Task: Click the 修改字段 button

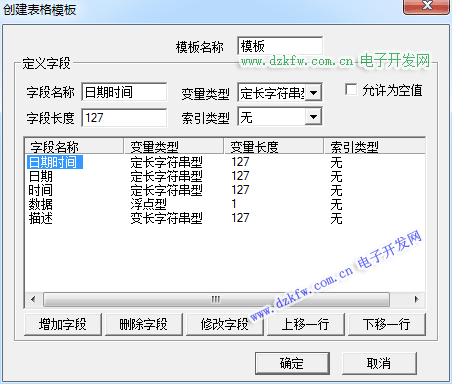Action: tap(225, 324)
